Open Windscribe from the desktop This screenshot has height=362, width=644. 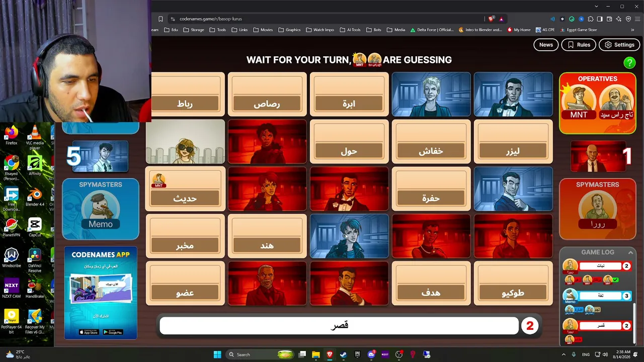pos(11,258)
